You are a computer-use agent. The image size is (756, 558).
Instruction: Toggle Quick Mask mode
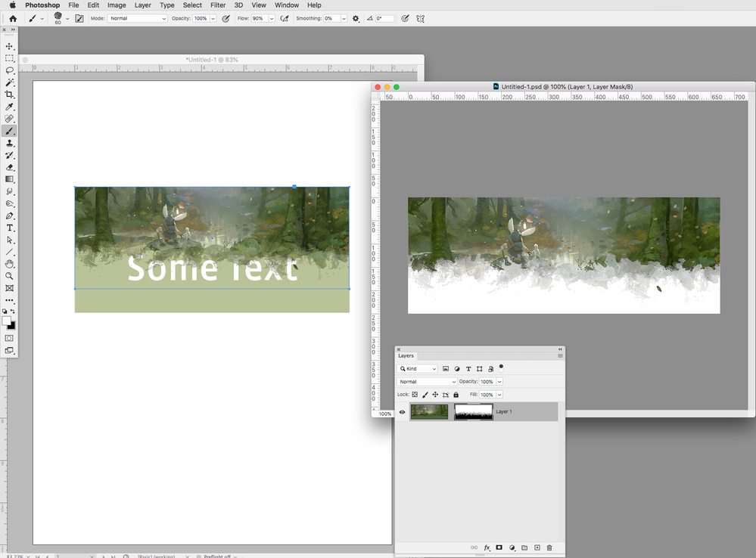tap(9, 338)
